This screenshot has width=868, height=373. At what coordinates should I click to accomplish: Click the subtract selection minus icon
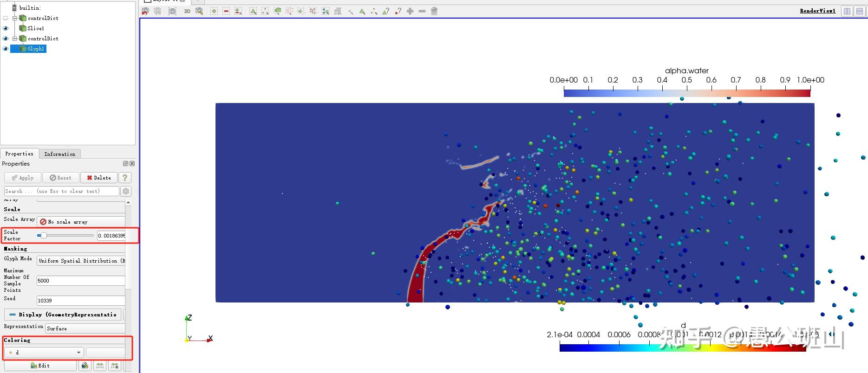pos(226,11)
